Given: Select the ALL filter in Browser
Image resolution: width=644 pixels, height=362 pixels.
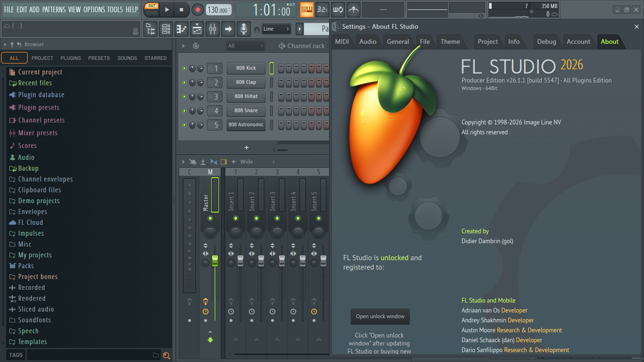Looking at the screenshot, I should pos(14,58).
